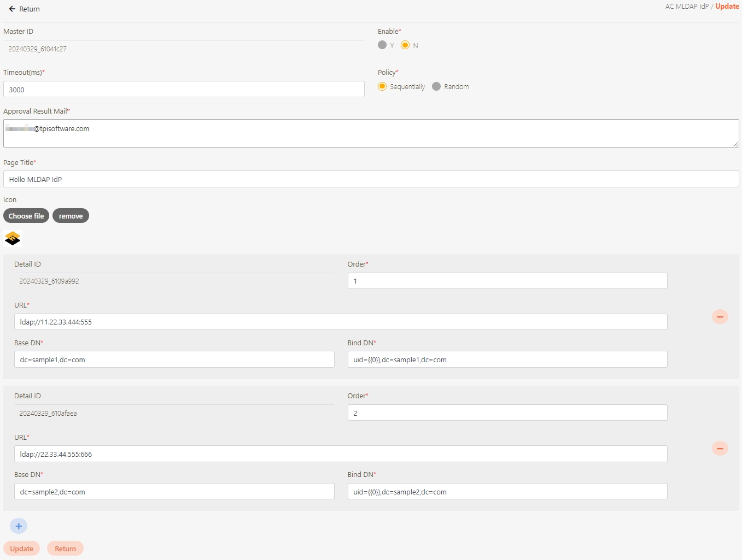Open AC MLDAP IdP breadcrumb link

click(686, 7)
